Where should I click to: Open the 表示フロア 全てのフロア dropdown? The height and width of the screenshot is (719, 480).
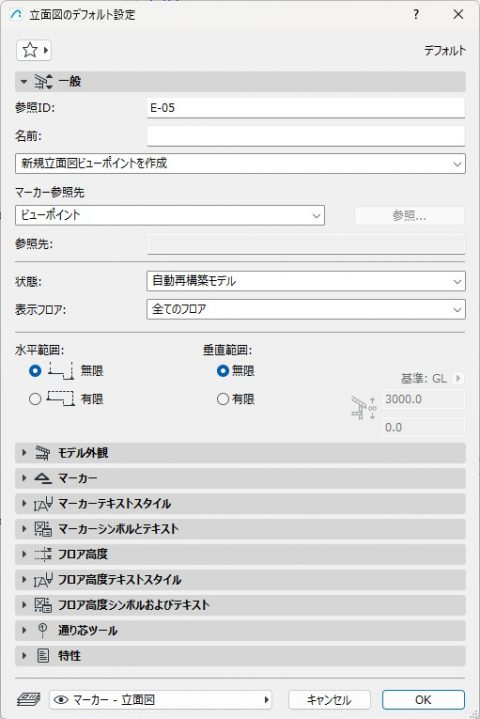pyautogui.click(x=306, y=309)
